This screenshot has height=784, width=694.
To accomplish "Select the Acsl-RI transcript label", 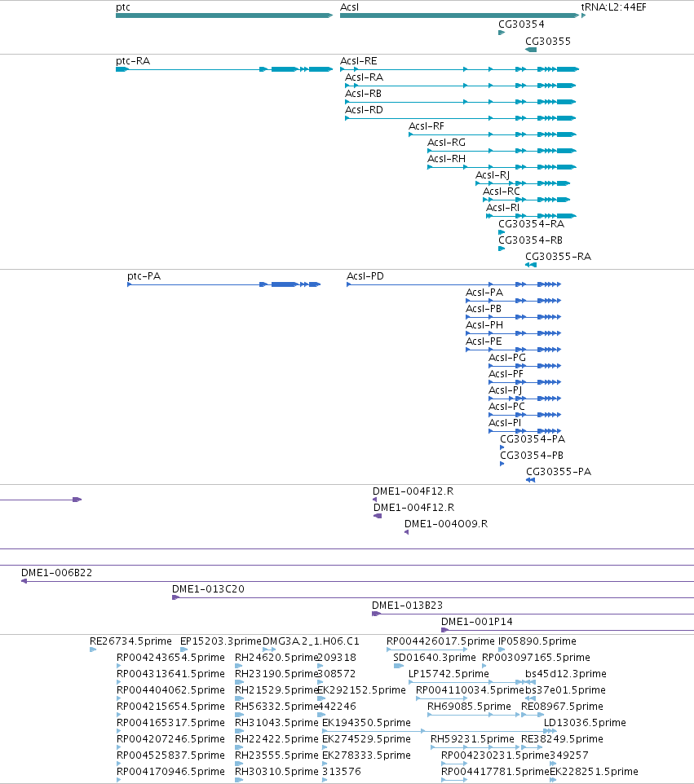I will click(x=503, y=208).
